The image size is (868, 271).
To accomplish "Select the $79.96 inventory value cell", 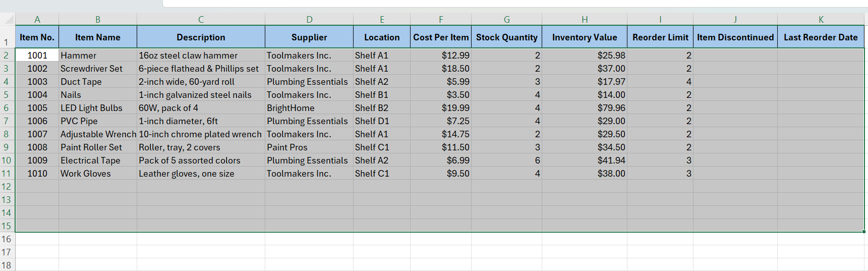I will tap(584, 108).
